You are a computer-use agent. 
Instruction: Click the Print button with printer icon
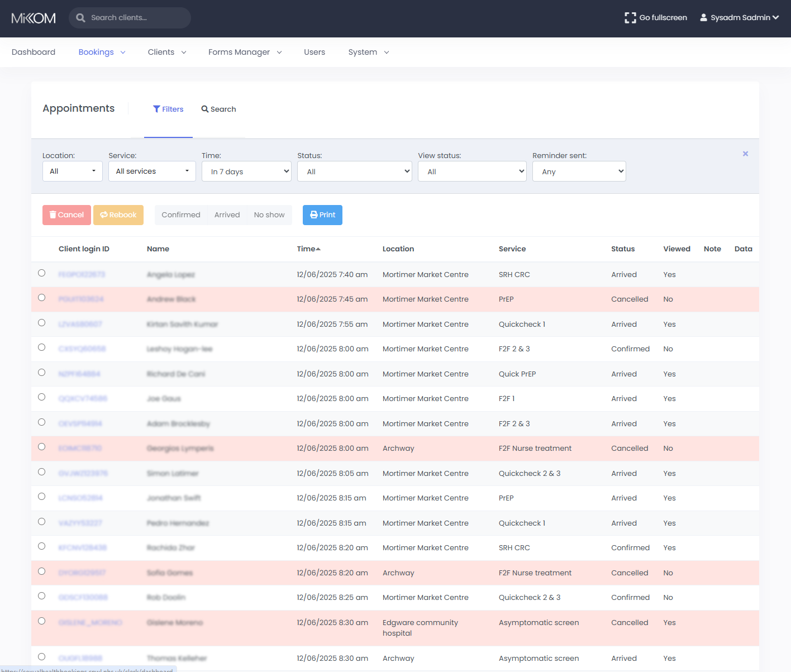[322, 215]
